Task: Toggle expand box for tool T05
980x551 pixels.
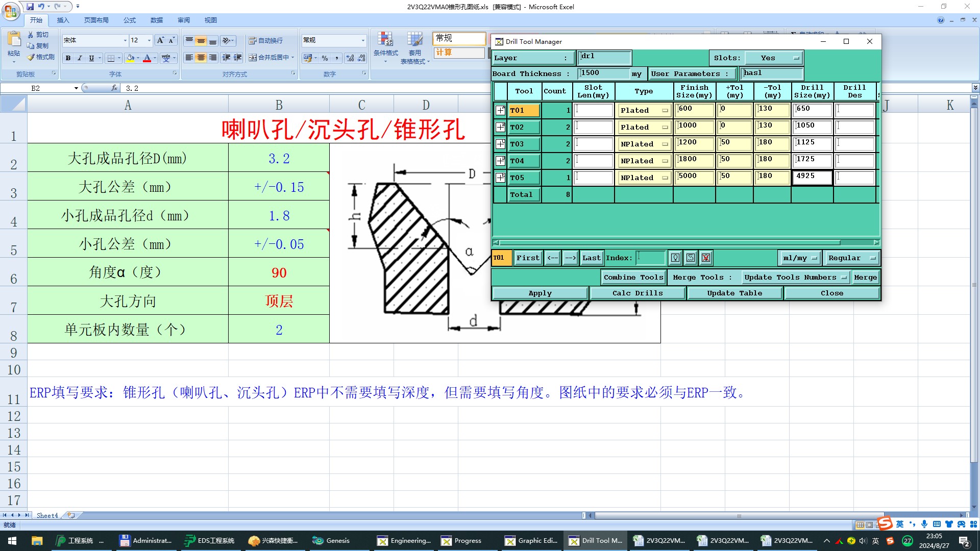Action: [x=500, y=178]
